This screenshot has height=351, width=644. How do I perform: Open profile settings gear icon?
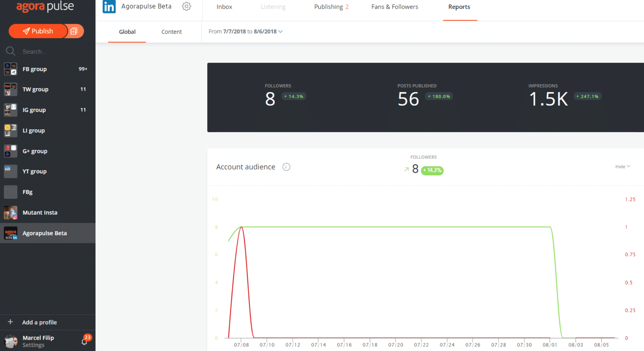[186, 6]
